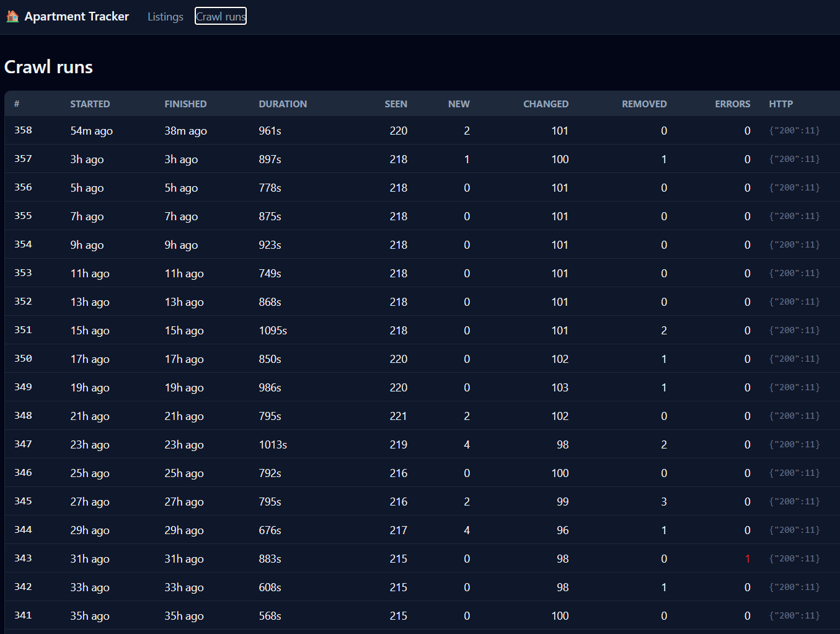
Task: Click the ERRORS column header
Action: (x=732, y=104)
